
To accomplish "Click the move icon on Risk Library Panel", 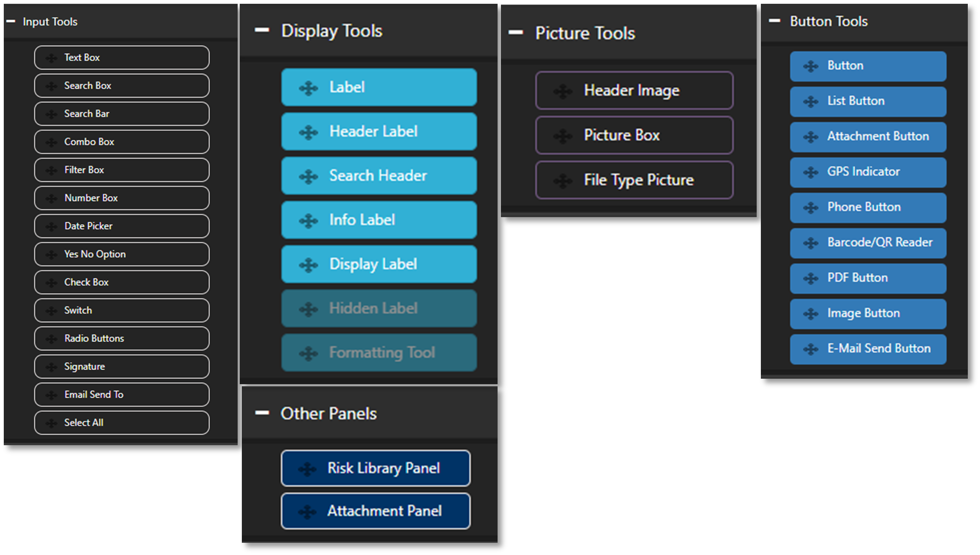I will (x=307, y=469).
